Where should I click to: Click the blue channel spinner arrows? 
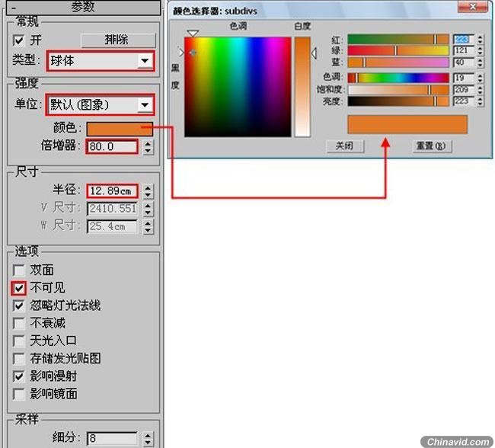click(x=481, y=62)
